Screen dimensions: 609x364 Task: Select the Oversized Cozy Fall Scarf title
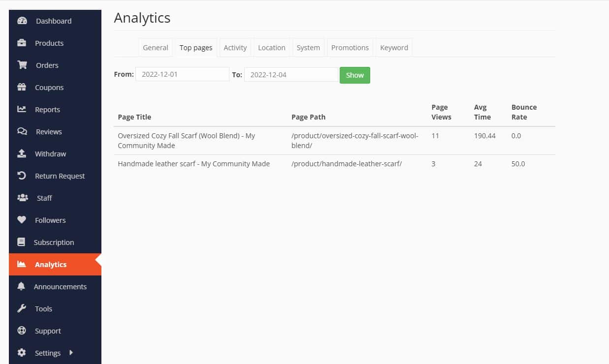pos(187,141)
